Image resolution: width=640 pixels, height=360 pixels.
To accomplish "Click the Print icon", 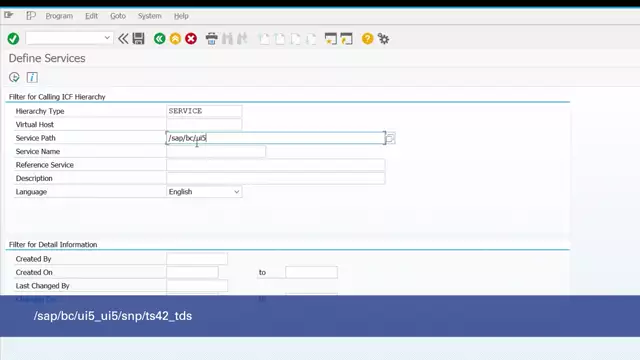I will [x=211, y=39].
